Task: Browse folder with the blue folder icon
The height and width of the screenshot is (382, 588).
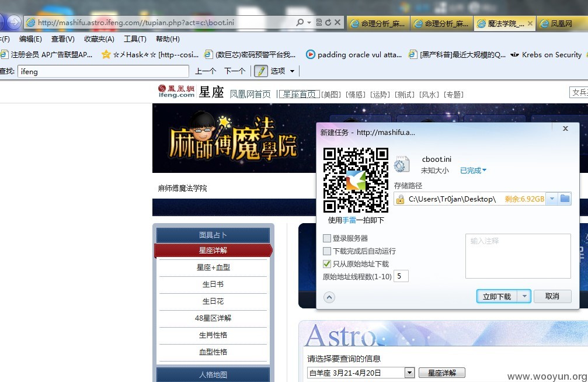Action: click(565, 199)
